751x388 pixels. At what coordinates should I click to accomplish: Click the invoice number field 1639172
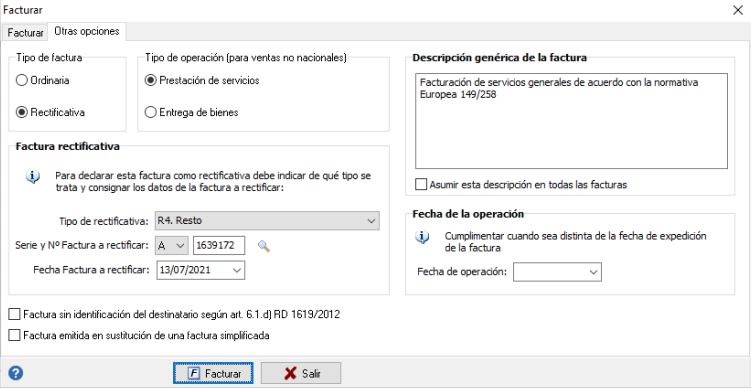pos(219,245)
